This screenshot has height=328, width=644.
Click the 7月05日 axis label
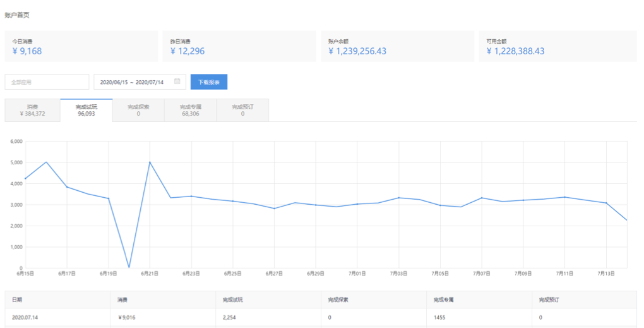(440, 273)
